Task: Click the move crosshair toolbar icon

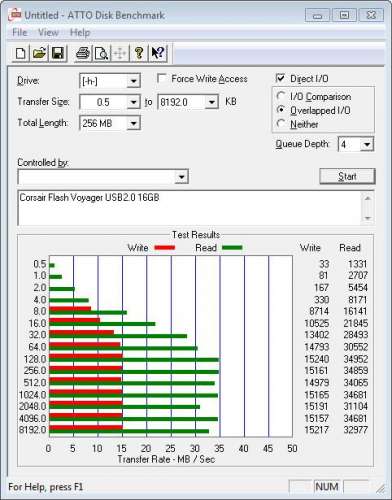Action: point(120,53)
